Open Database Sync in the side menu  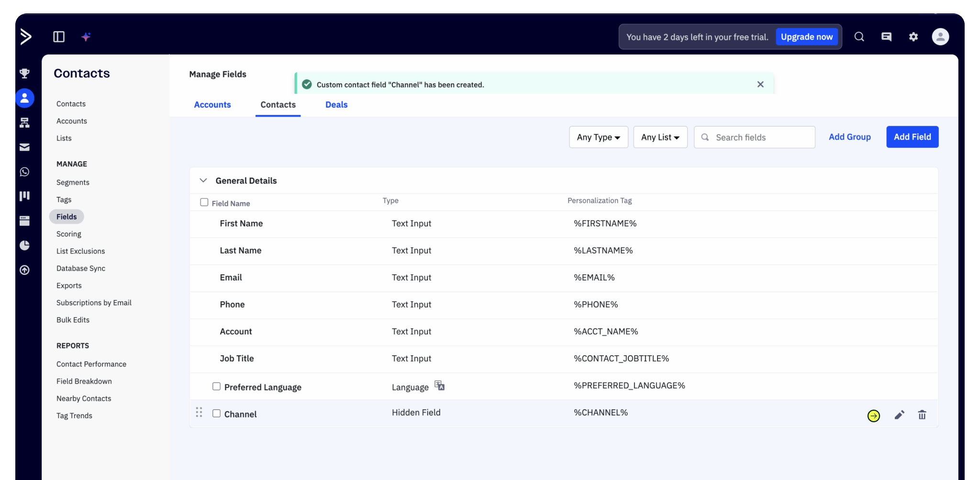[x=81, y=268]
